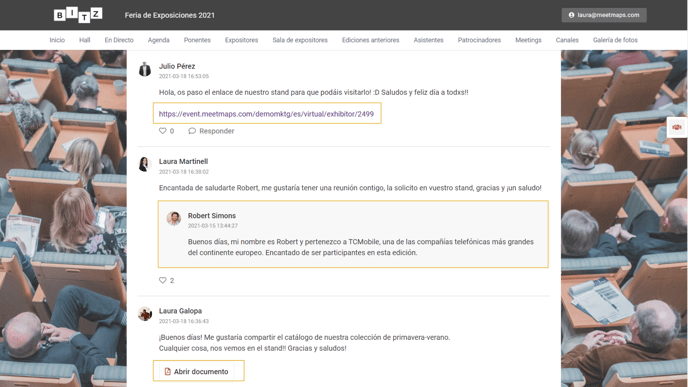This screenshot has width=688, height=387.
Task: Open the Expositores tab
Action: tap(241, 40)
